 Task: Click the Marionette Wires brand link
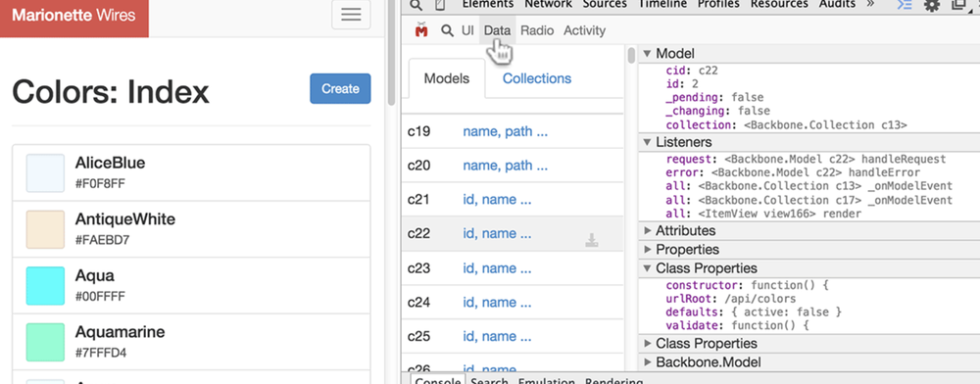click(x=73, y=15)
